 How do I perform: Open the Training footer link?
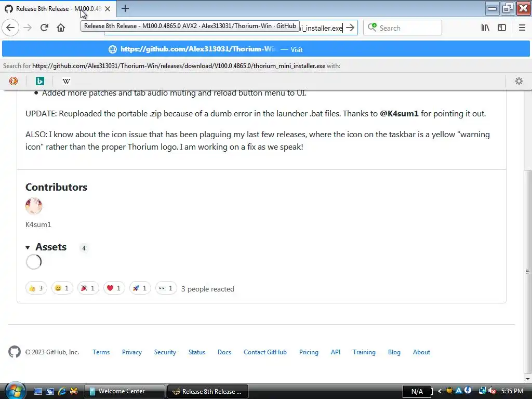[x=364, y=352]
